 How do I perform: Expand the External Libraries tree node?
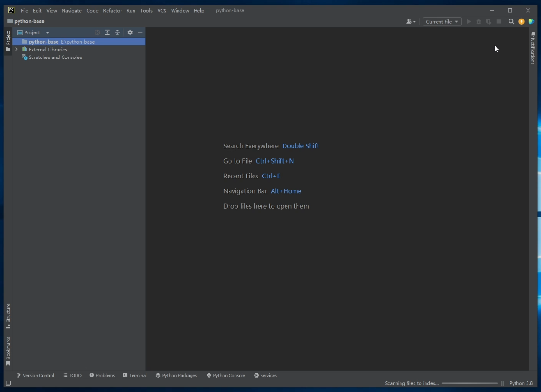point(16,49)
